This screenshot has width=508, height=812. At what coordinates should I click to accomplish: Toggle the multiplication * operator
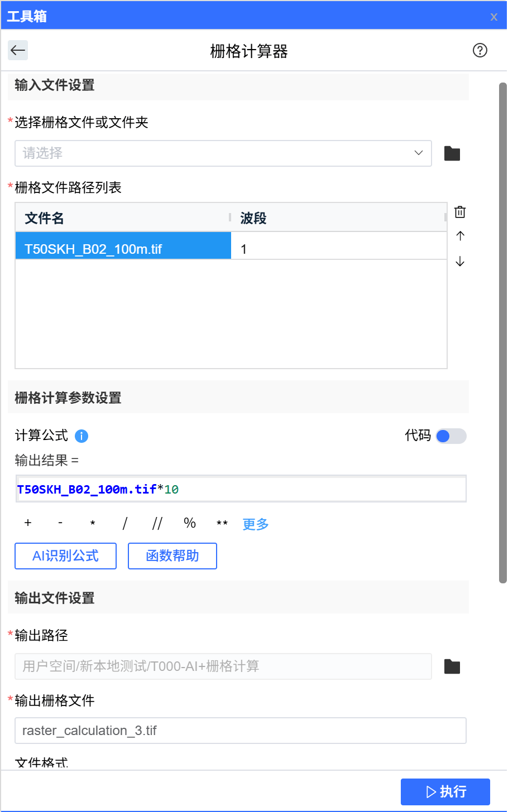pos(92,523)
